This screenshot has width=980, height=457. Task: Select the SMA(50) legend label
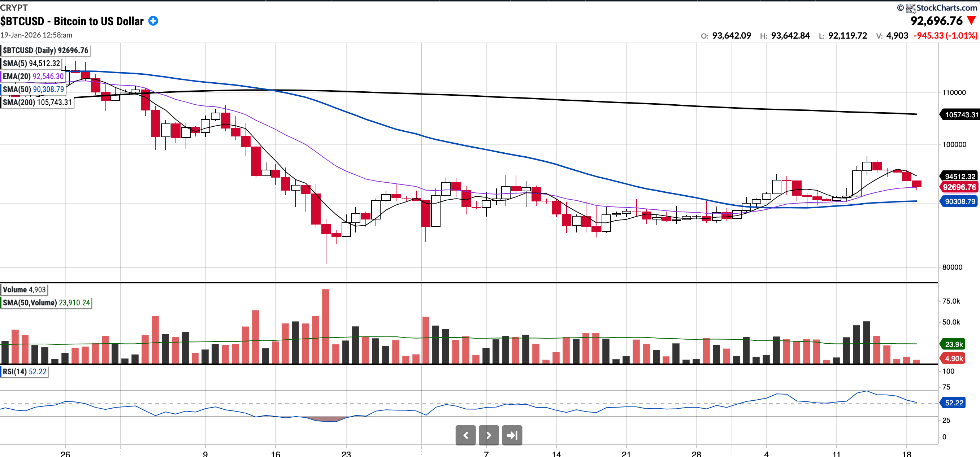click(34, 90)
